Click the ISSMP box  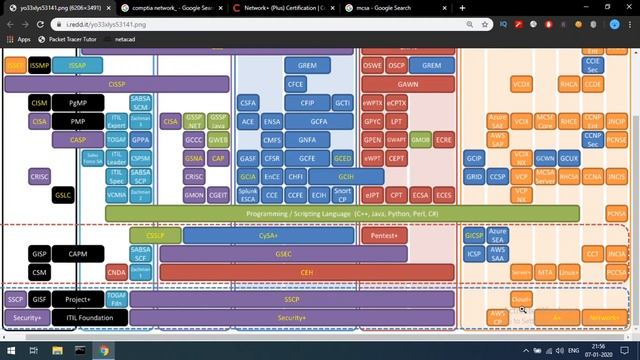[x=39, y=65]
